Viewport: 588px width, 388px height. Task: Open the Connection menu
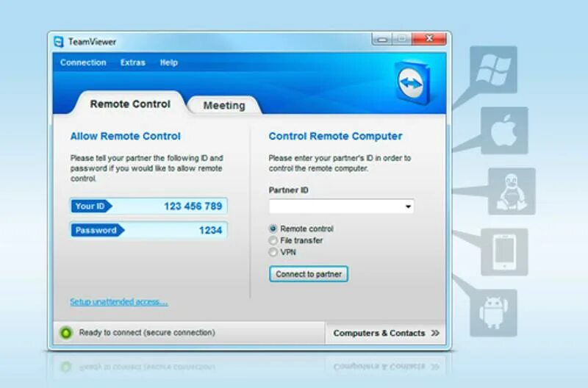click(83, 62)
